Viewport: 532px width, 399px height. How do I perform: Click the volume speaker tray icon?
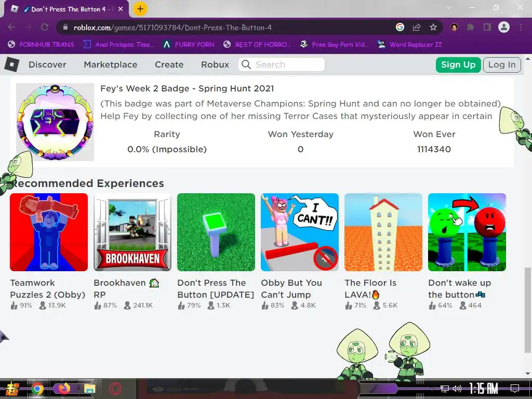click(x=457, y=389)
